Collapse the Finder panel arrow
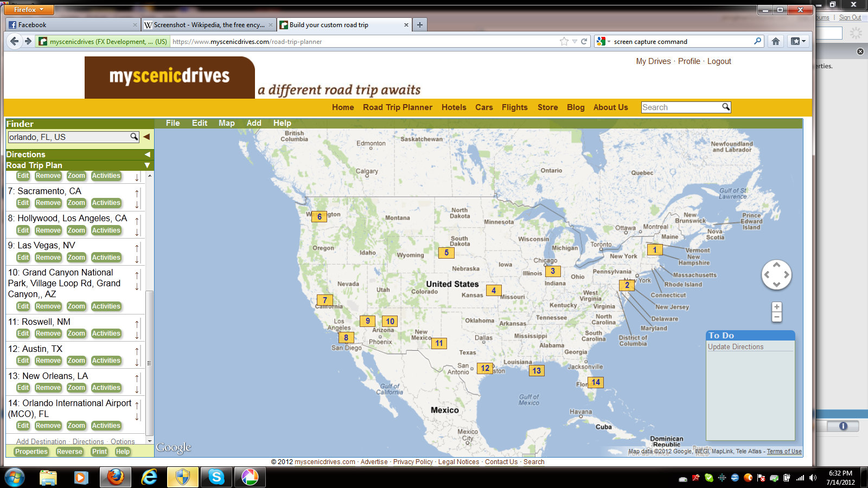Viewport: 868px width, 488px height. point(146,137)
